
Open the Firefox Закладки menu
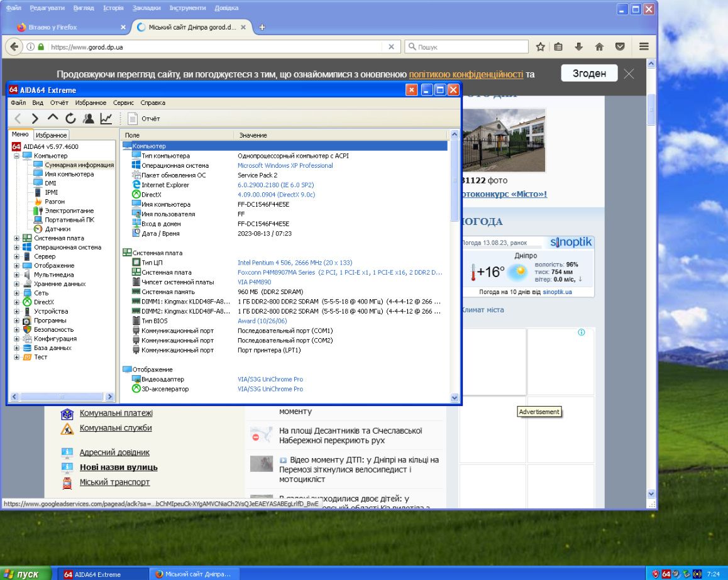pos(146,8)
